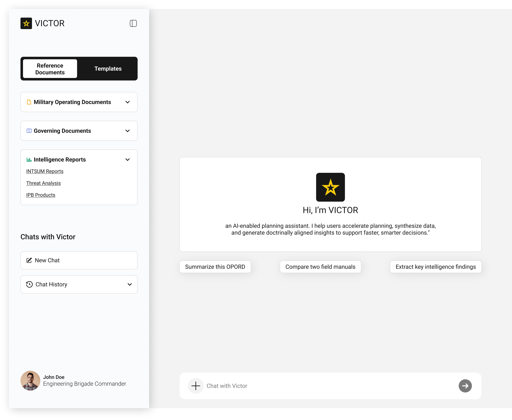Open the INTSUM Reports link
This screenshot has height=420, width=512.
45,171
